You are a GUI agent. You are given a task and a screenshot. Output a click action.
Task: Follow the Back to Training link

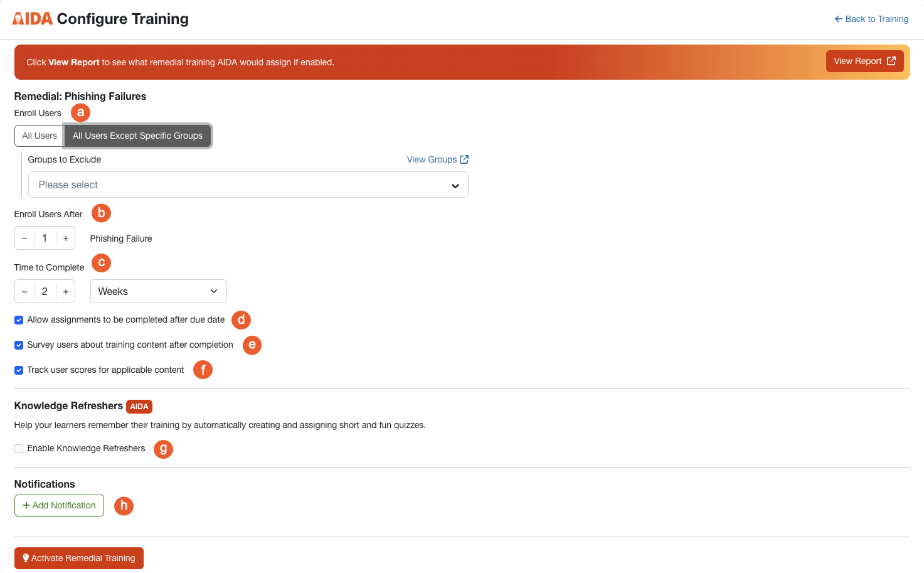coord(876,19)
